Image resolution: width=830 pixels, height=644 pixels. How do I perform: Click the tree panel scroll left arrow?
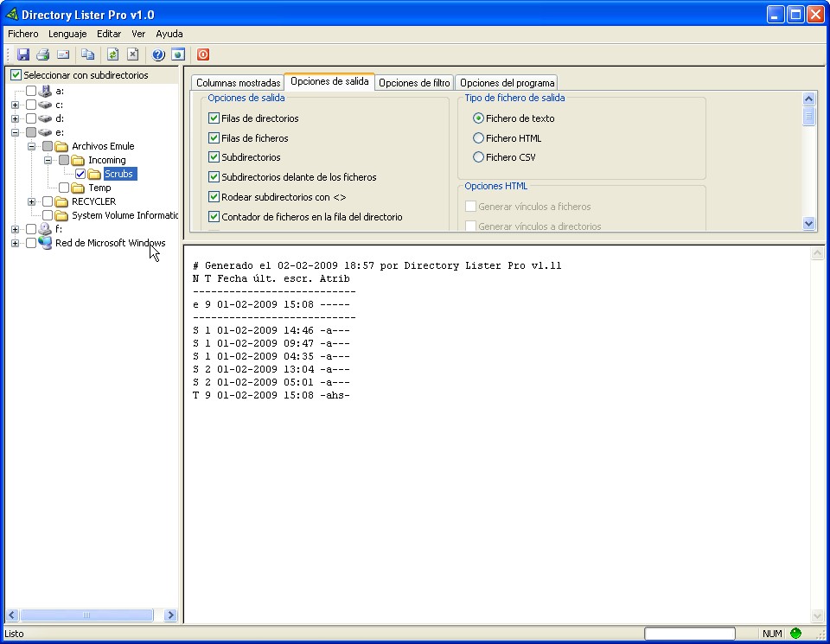pyautogui.click(x=12, y=615)
